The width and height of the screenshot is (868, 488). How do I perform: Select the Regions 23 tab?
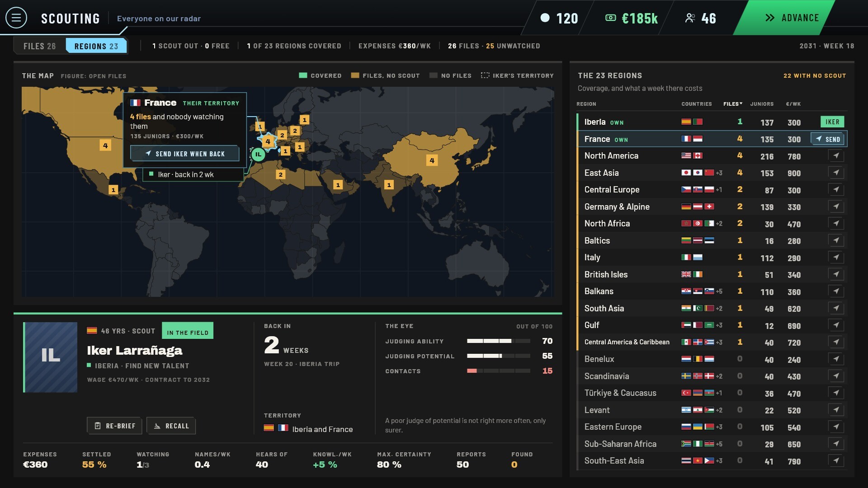(96, 46)
